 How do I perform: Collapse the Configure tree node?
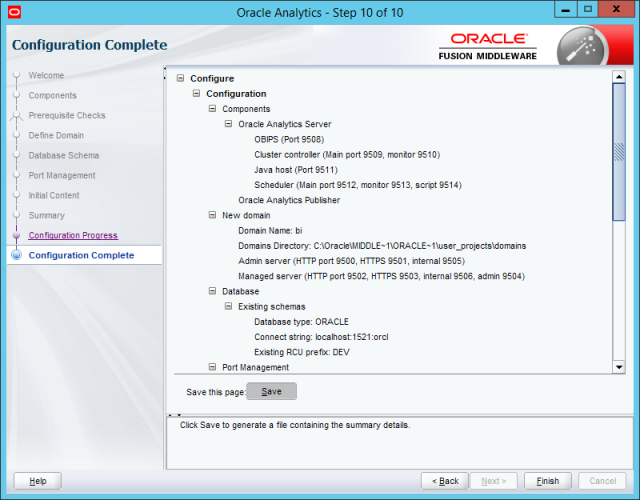[180, 78]
